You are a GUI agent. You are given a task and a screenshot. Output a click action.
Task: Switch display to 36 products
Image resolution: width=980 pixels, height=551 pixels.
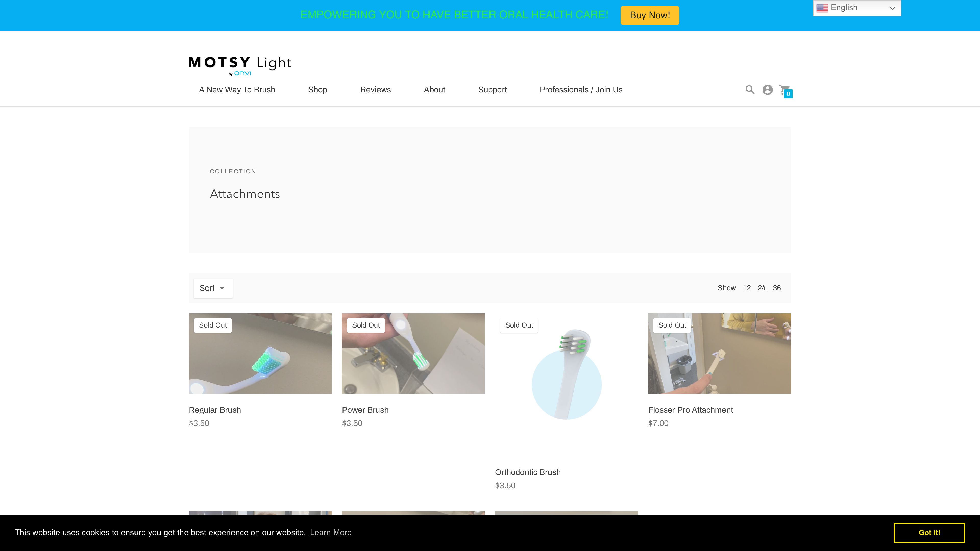coord(777,288)
